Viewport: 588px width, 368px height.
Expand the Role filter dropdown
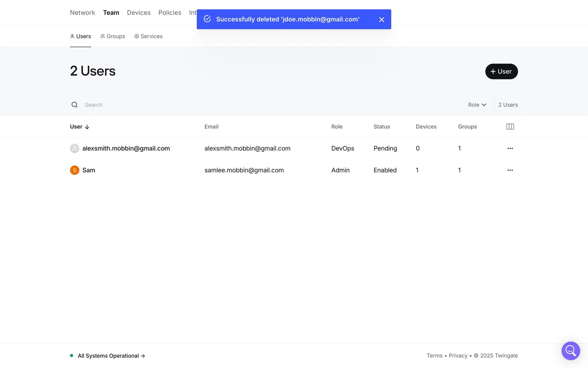[477, 105]
